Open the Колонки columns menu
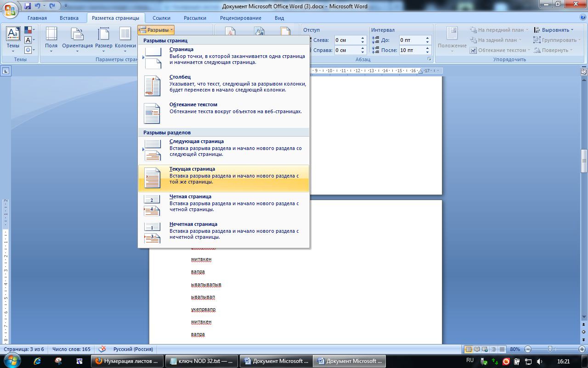This screenshot has height=368, width=588. [125, 40]
